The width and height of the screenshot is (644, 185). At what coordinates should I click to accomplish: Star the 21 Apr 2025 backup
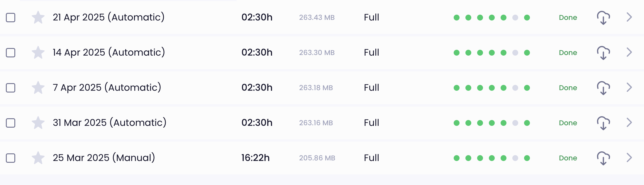(x=38, y=17)
